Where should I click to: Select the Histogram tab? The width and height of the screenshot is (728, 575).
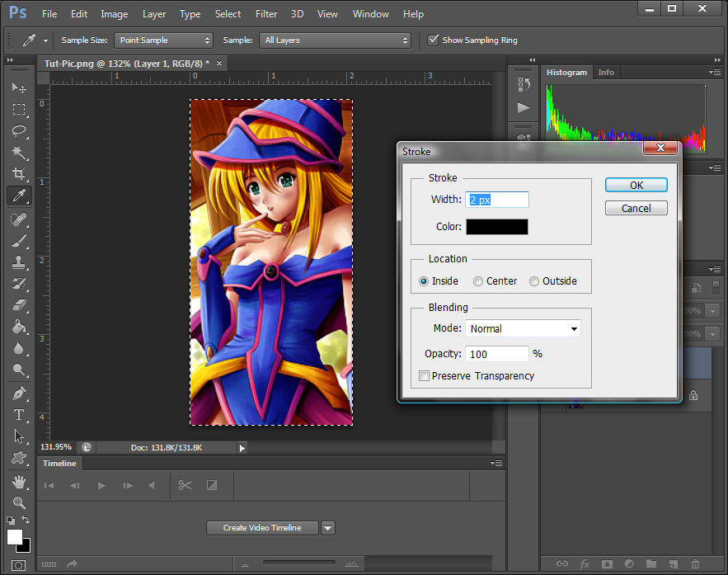point(566,73)
